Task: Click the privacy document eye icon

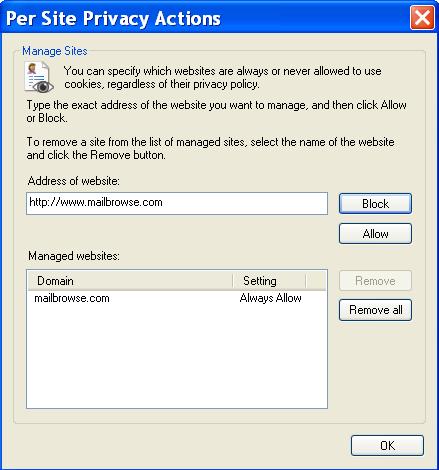Action: point(39,77)
